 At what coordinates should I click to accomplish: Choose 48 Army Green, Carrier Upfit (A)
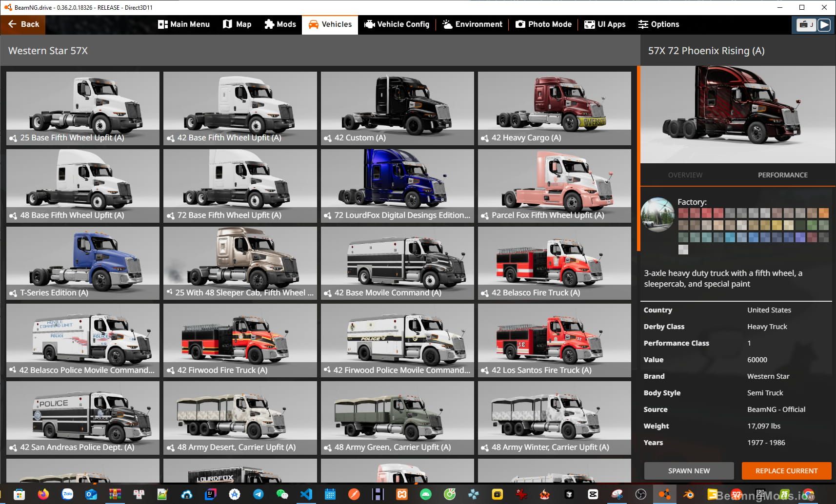point(397,418)
